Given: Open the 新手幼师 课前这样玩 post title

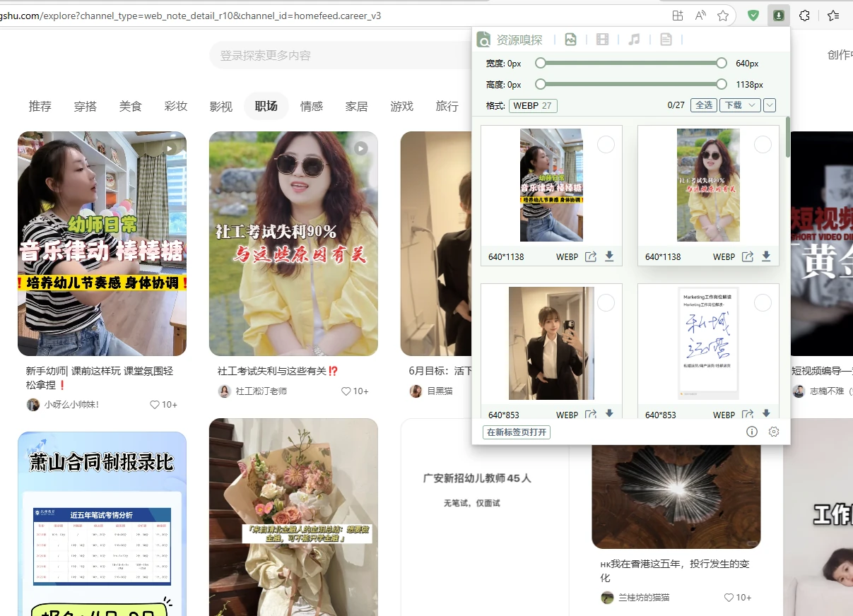Looking at the screenshot, I should (x=100, y=378).
